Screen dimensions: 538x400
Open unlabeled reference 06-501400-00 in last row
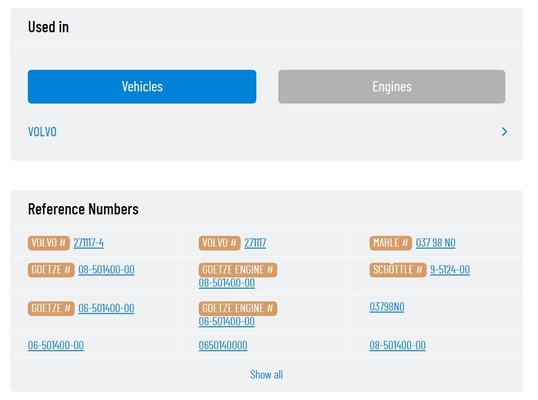point(56,345)
